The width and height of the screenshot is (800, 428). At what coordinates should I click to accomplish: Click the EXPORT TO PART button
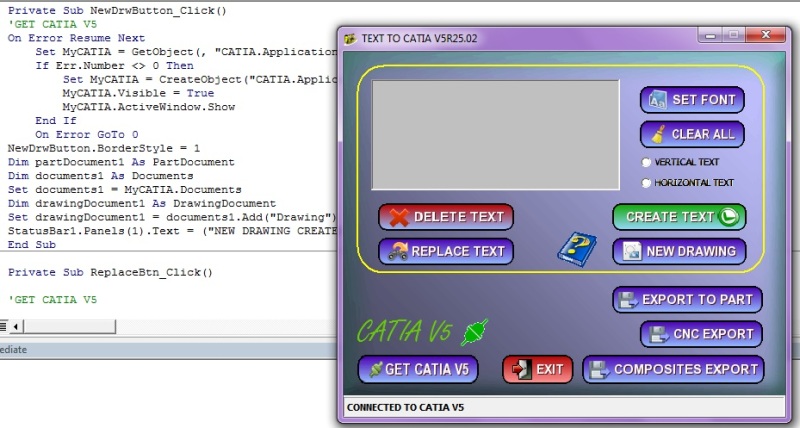click(x=687, y=299)
